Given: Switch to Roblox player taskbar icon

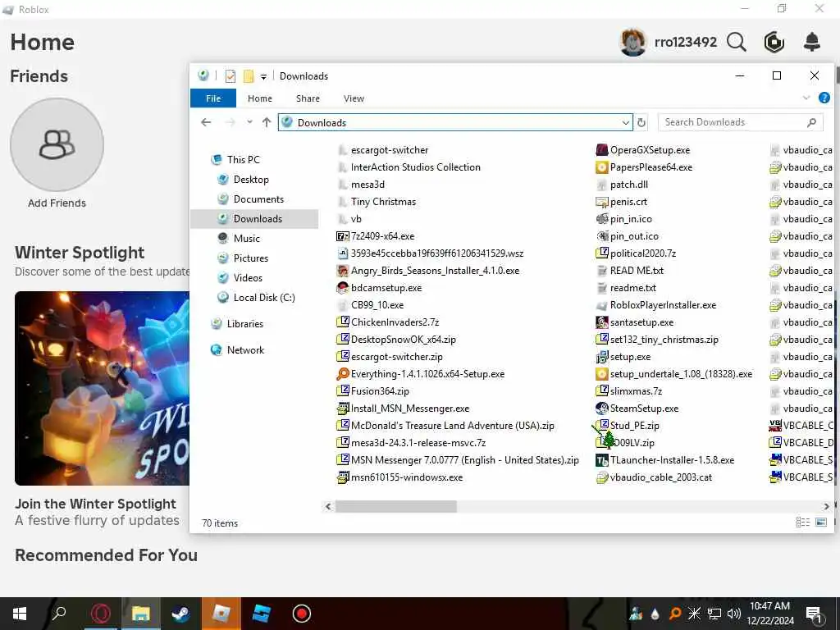Looking at the screenshot, I should (x=221, y=614).
